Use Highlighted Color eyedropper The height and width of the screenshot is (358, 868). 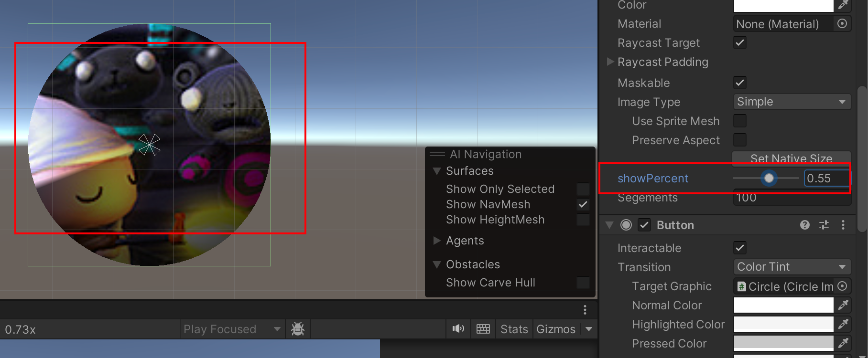pyautogui.click(x=843, y=324)
